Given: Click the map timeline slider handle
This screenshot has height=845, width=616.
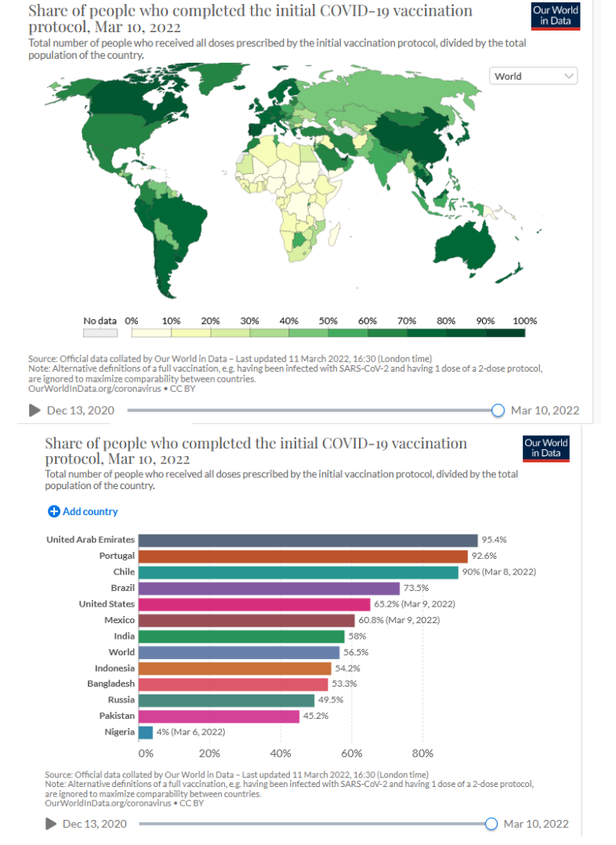Looking at the screenshot, I should point(498,410).
